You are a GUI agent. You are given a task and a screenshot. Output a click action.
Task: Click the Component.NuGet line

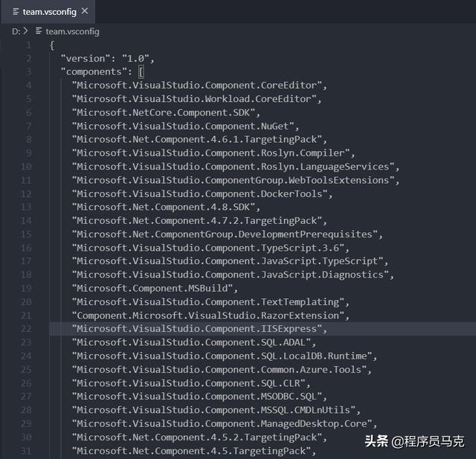185,126
